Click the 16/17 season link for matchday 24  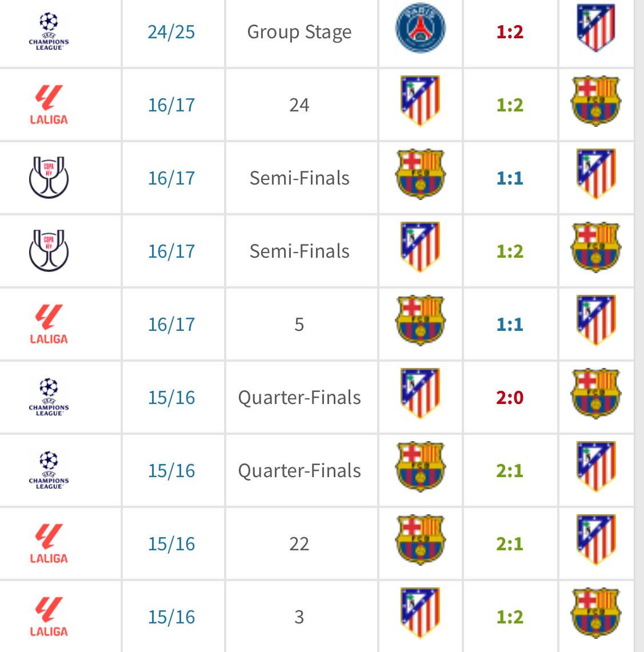[171, 105]
